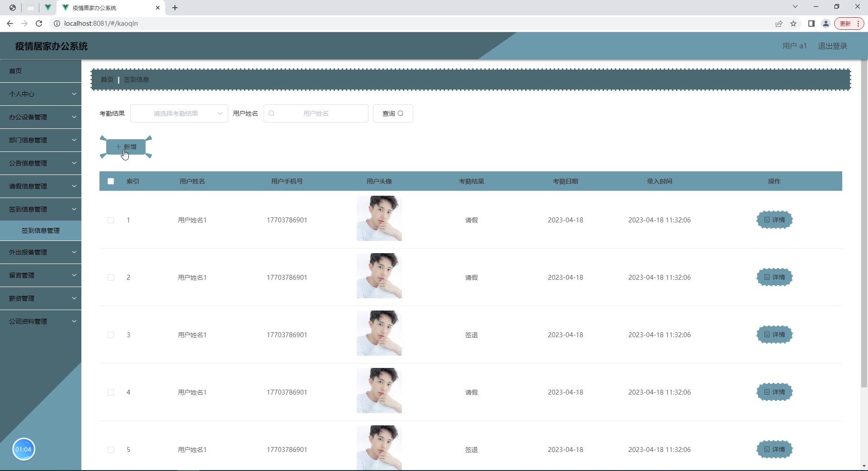Screen dimensions: 868x471
Task: Reload the current browser page
Action: (x=39, y=24)
